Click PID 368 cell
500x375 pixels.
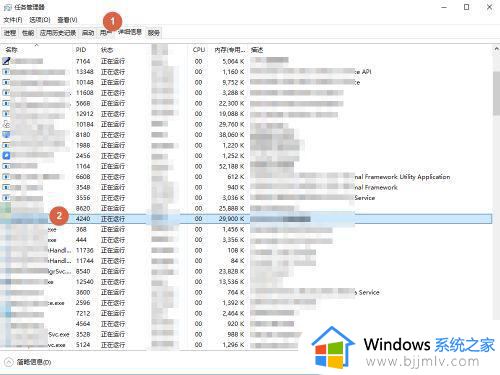pos(81,229)
